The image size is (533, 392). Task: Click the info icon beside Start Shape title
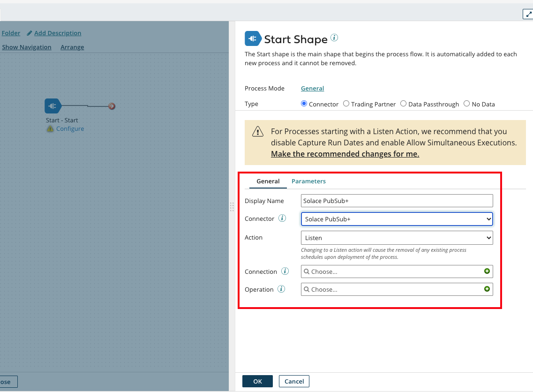(334, 38)
